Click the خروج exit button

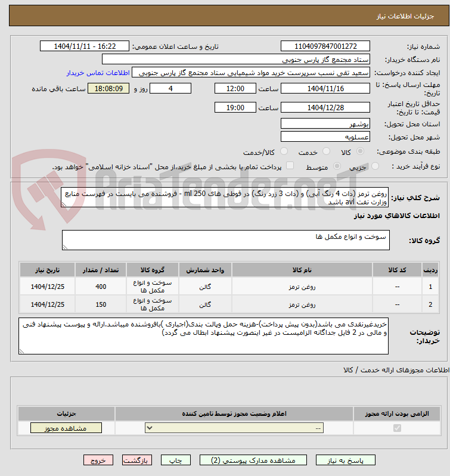tap(98, 461)
